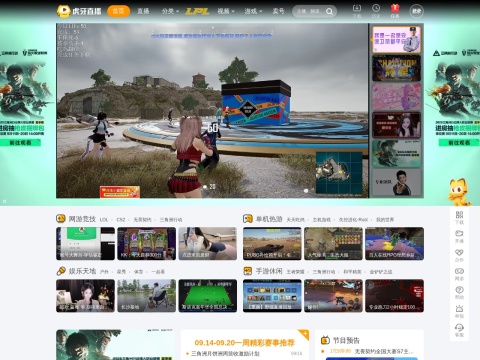Open the 体育 category link
The height and width of the screenshot is (360, 480).
tap(138, 272)
